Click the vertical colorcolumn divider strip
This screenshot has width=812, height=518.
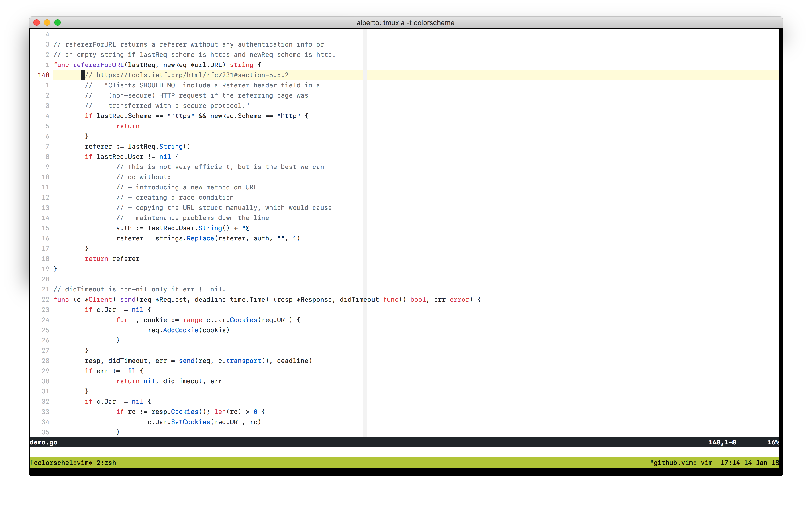[365, 202]
